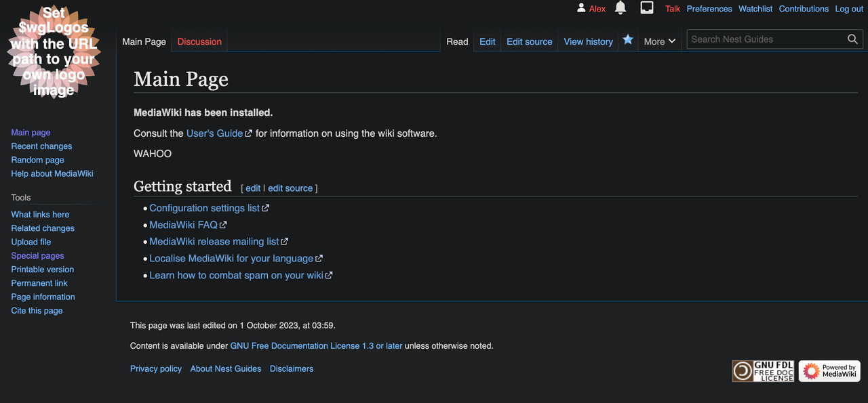Toggle the watchlist star for this page
This screenshot has height=403, width=868.
tap(628, 41)
